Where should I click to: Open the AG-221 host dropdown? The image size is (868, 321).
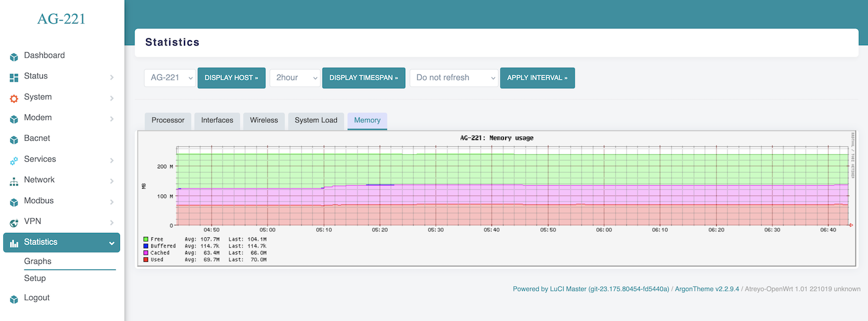(x=170, y=78)
